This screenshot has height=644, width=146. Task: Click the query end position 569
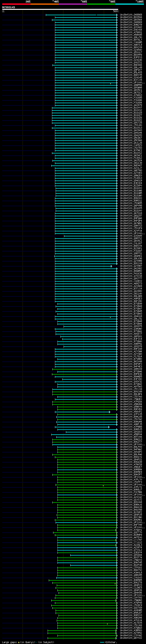(115, 11)
